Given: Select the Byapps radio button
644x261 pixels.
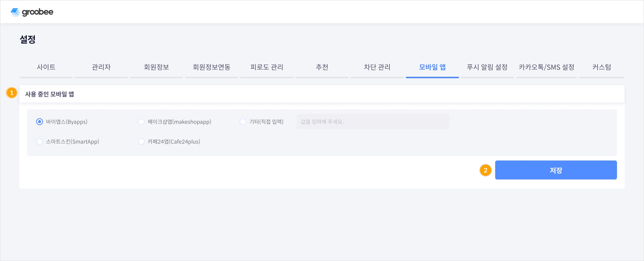Looking at the screenshot, I should [40, 122].
